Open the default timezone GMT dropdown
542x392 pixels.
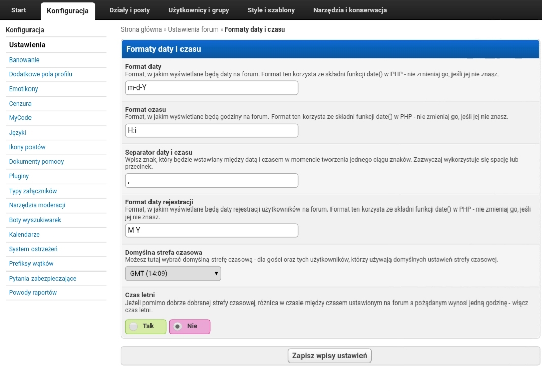173,274
